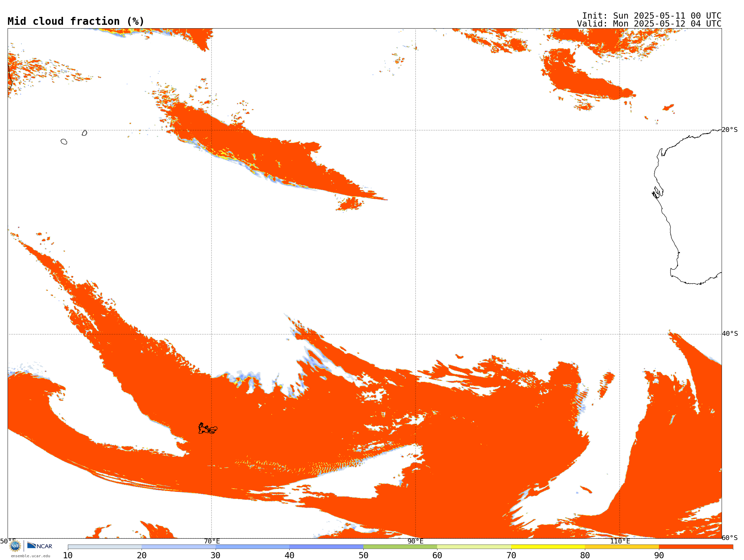Click the 90+ orange-red colorbar segment

tap(696, 547)
